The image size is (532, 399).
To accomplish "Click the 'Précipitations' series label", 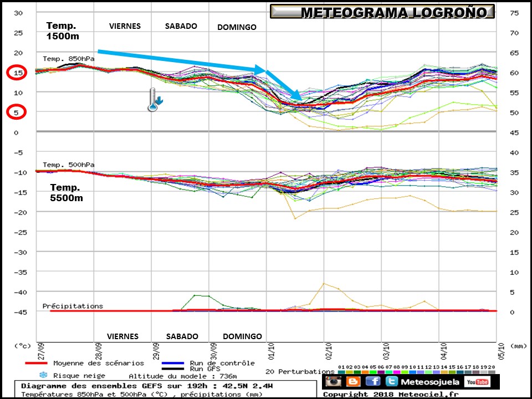I will point(73,306).
